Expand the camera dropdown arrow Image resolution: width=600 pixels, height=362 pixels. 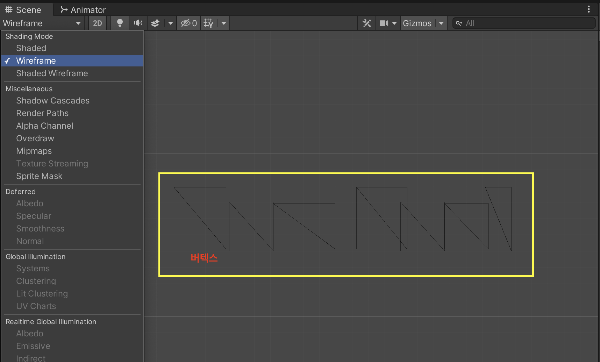[x=395, y=23]
